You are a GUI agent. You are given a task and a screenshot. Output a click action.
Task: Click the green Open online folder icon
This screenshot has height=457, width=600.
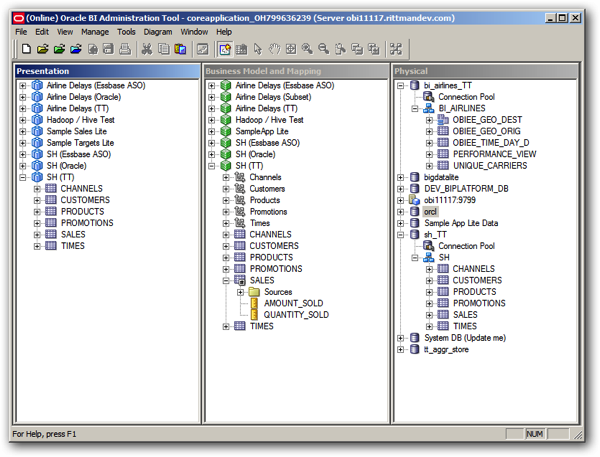[59, 49]
